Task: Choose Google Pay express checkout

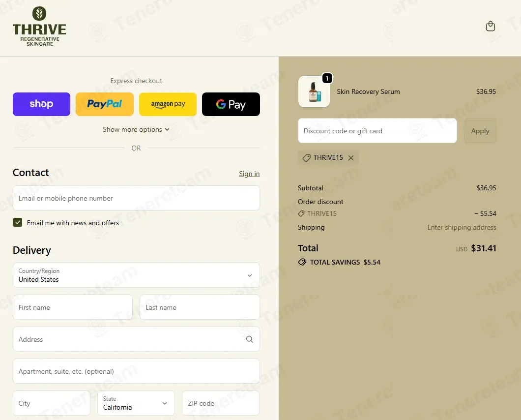Action: point(231,104)
